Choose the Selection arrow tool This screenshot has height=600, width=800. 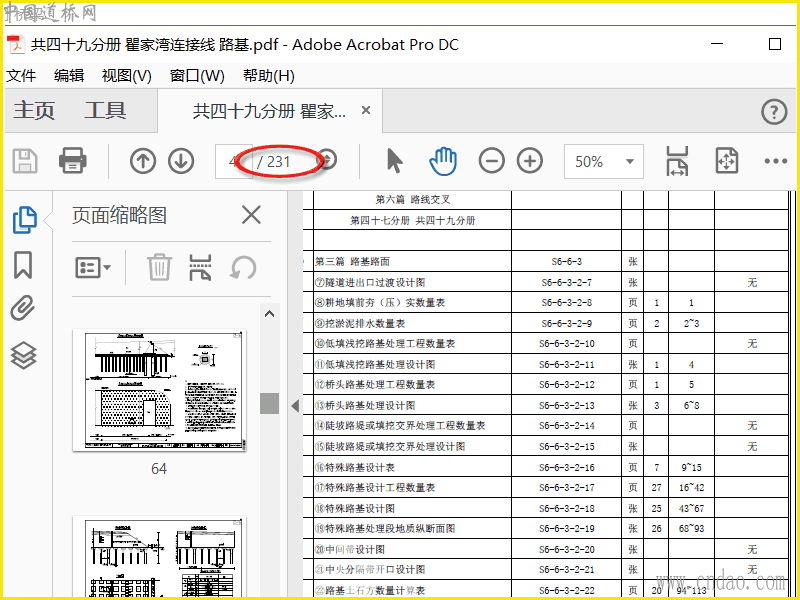coord(394,161)
